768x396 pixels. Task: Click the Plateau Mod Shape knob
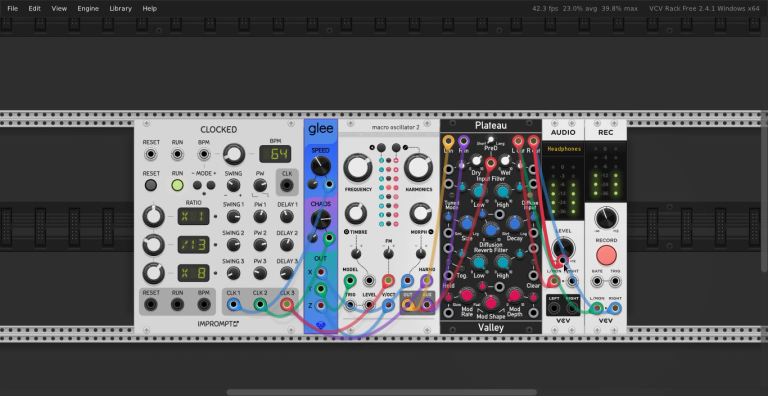click(x=491, y=303)
